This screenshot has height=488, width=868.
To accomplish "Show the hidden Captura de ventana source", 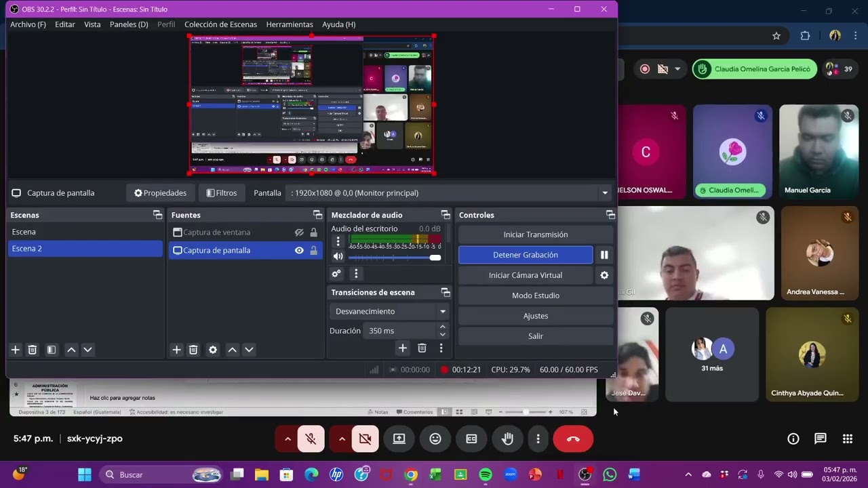I will pos(299,232).
